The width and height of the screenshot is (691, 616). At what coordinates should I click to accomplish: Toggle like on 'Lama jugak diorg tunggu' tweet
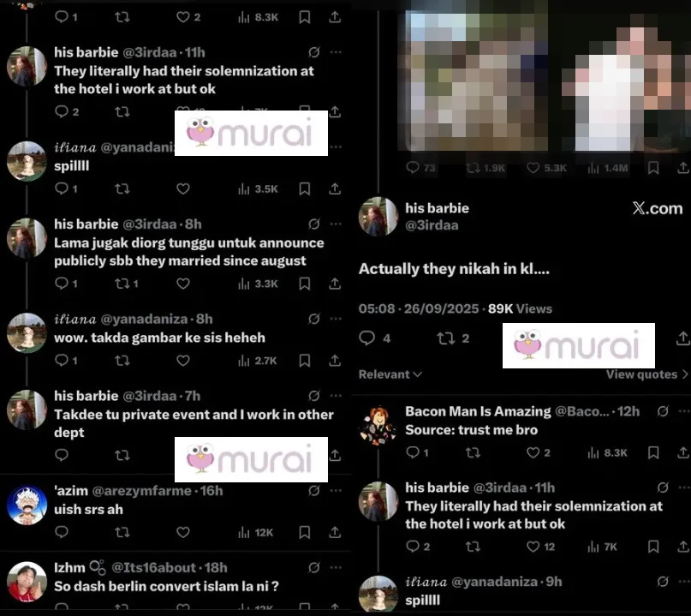(183, 284)
